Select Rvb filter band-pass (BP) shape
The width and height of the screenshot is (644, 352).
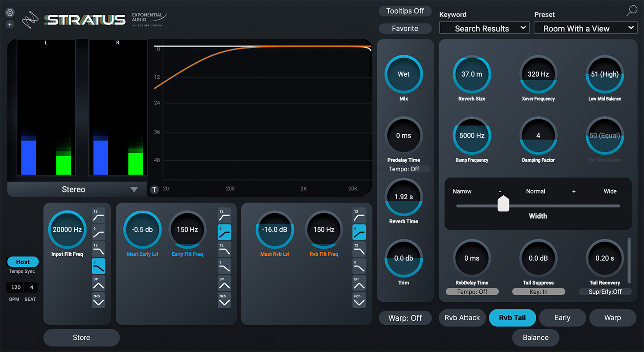(x=359, y=283)
